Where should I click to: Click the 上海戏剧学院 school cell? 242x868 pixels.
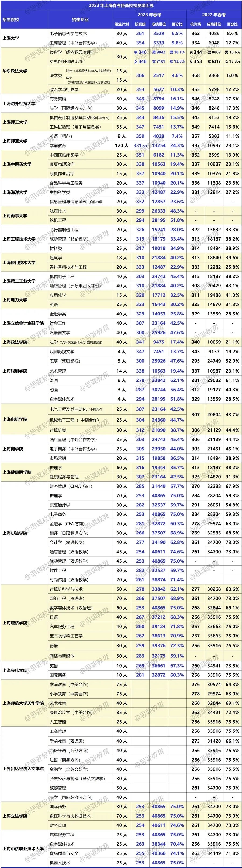point(15,371)
